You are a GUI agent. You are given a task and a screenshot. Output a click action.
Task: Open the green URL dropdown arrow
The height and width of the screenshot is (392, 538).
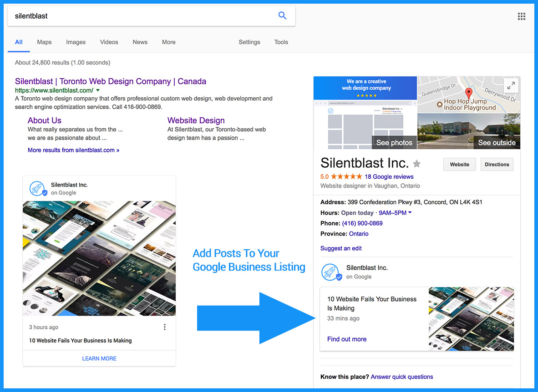(98, 90)
